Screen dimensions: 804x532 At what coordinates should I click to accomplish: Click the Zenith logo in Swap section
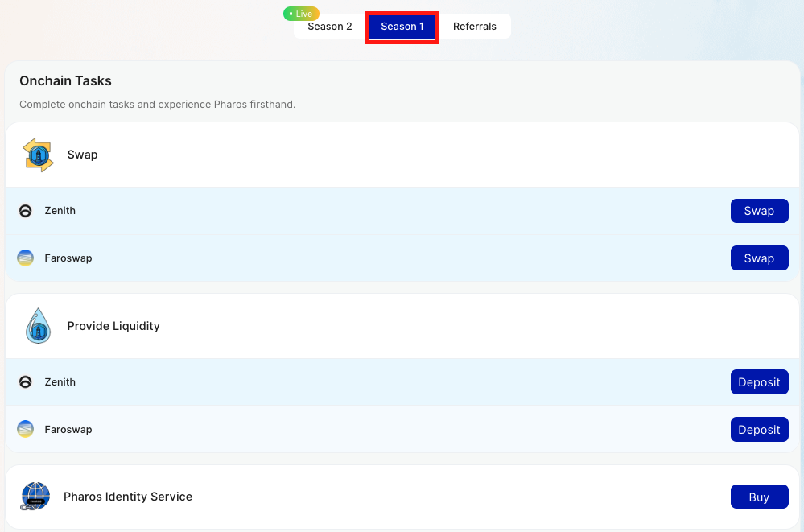[26, 211]
